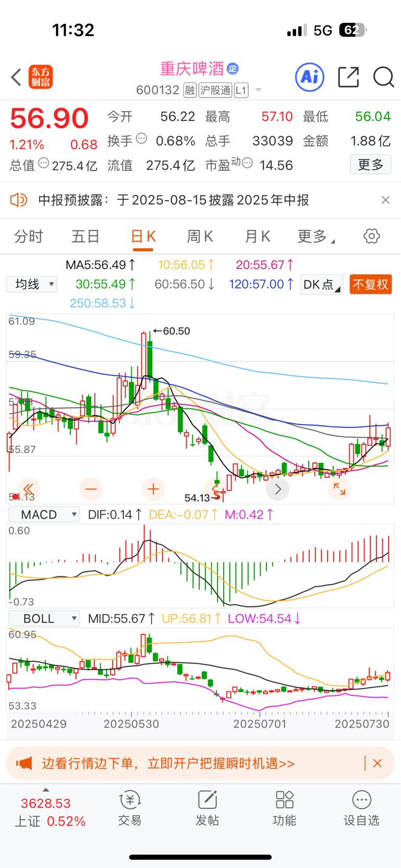Tap the 重庆啤酒 stock title
This screenshot has height=868, width=401.
[x=192, y=69]
